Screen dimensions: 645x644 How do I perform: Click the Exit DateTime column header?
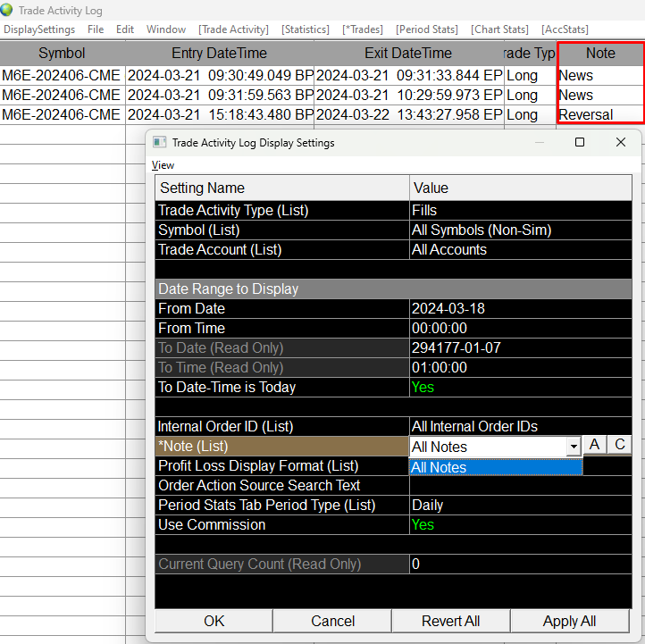coord(408,53)
